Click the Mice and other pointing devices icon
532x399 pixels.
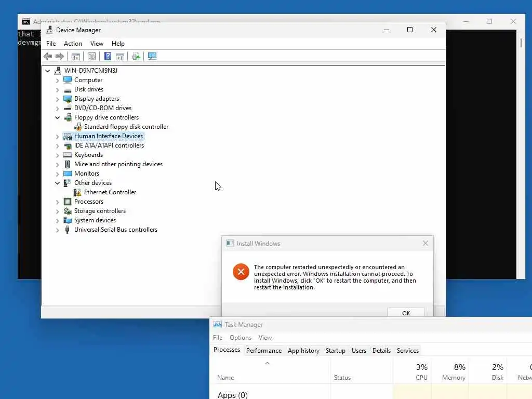tap(68, 164)
